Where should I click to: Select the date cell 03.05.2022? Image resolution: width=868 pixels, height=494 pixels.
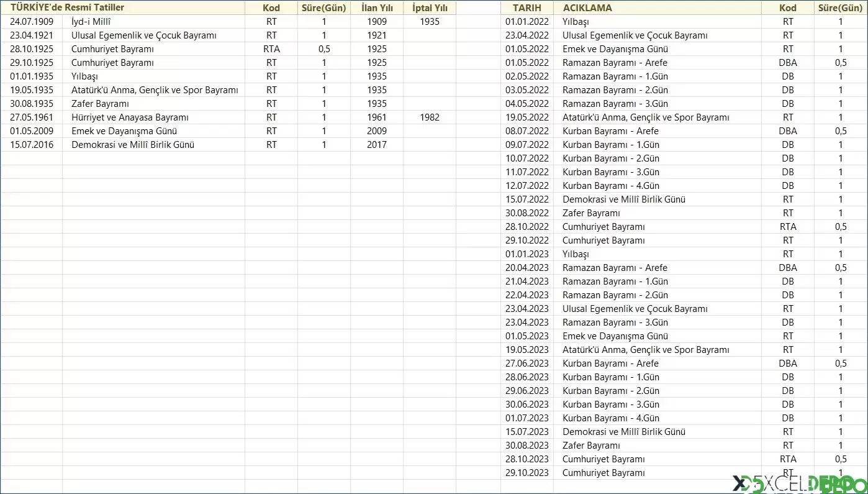point(527,90)
